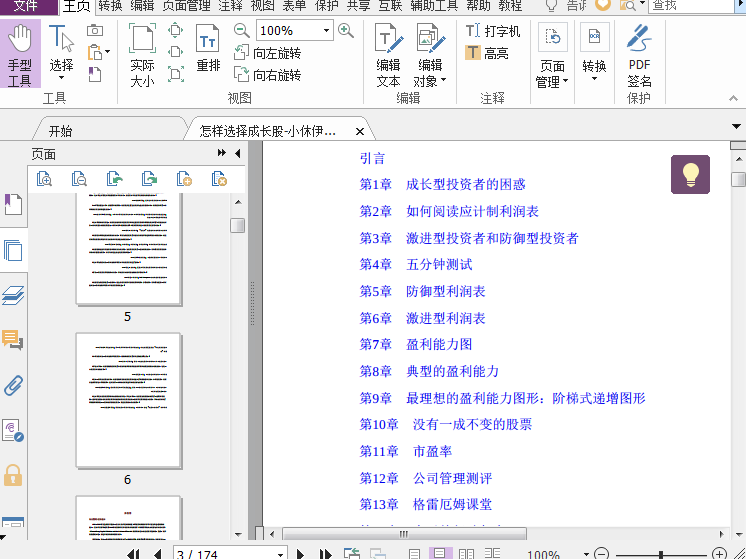Set view to Actual Size (实际大小)

tap(142, 55)
